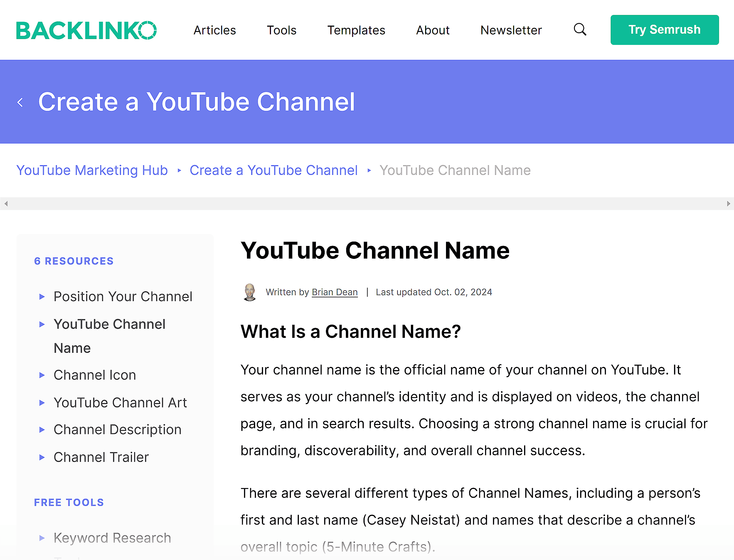Click the Brian Dean author link
This screenshot has height=560, width=734.
[334, 292]
